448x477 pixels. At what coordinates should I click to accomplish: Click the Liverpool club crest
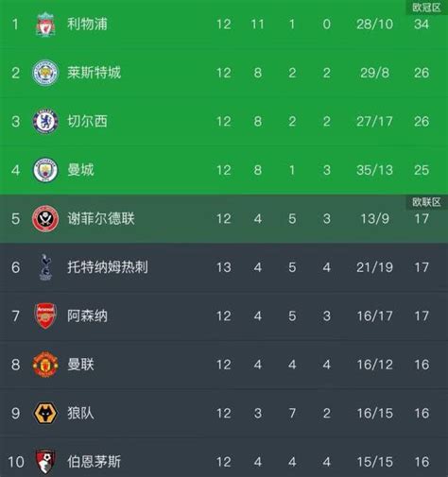pos(45,24)
